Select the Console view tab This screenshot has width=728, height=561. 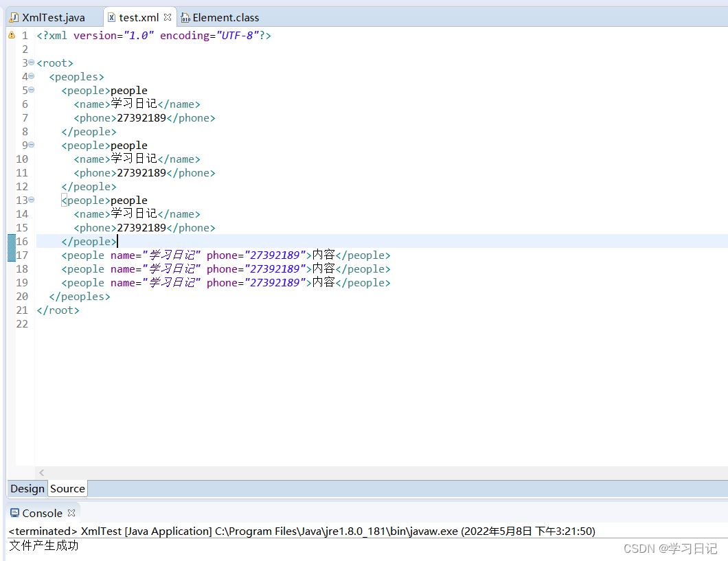coord(43,513)
